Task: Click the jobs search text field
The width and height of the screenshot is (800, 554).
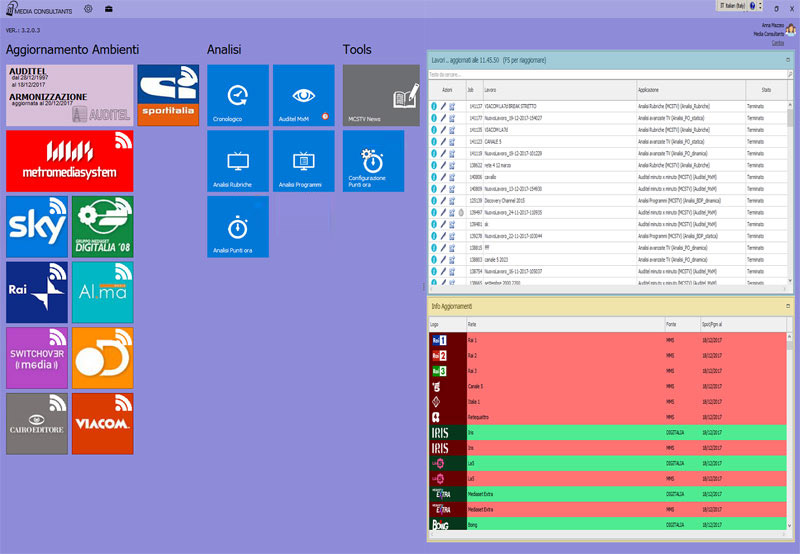Action: [600, 75]
